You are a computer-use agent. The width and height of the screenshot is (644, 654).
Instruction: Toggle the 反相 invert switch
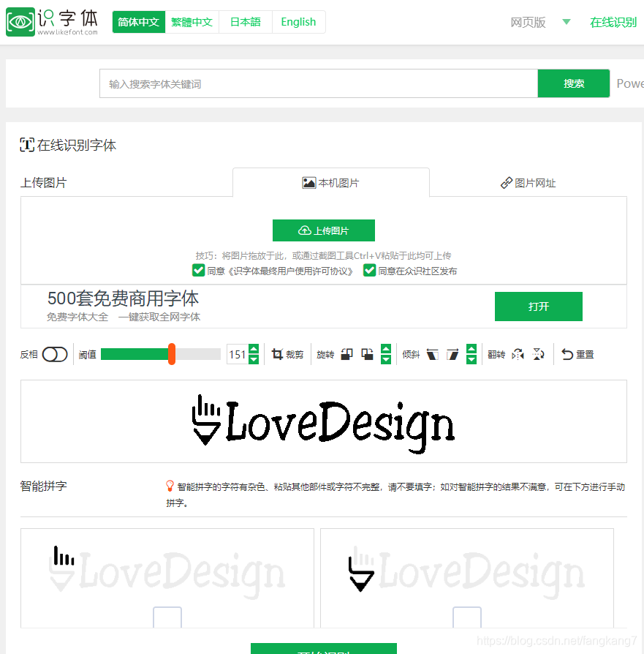click(55, 355)
